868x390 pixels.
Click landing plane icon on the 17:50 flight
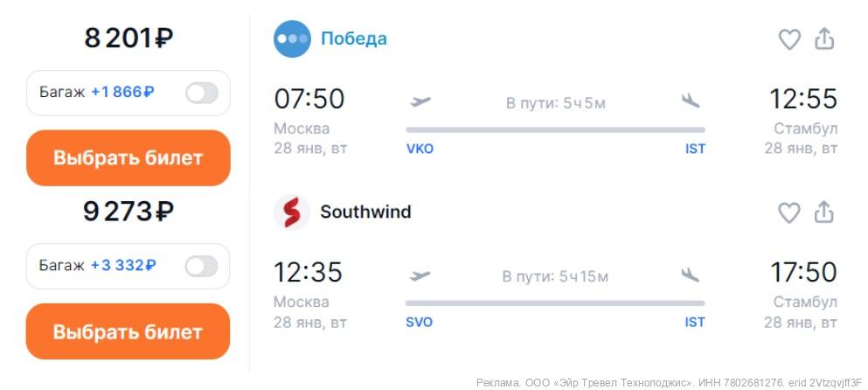click(691, 275)
